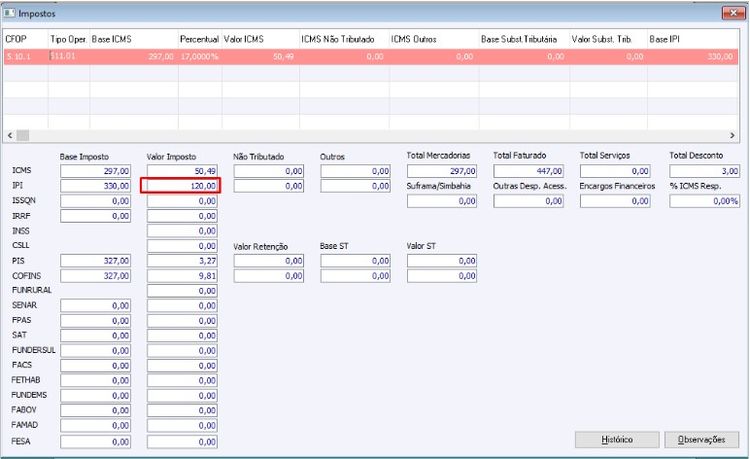Click the 17,0000% cell in the red row

(200, 56)
